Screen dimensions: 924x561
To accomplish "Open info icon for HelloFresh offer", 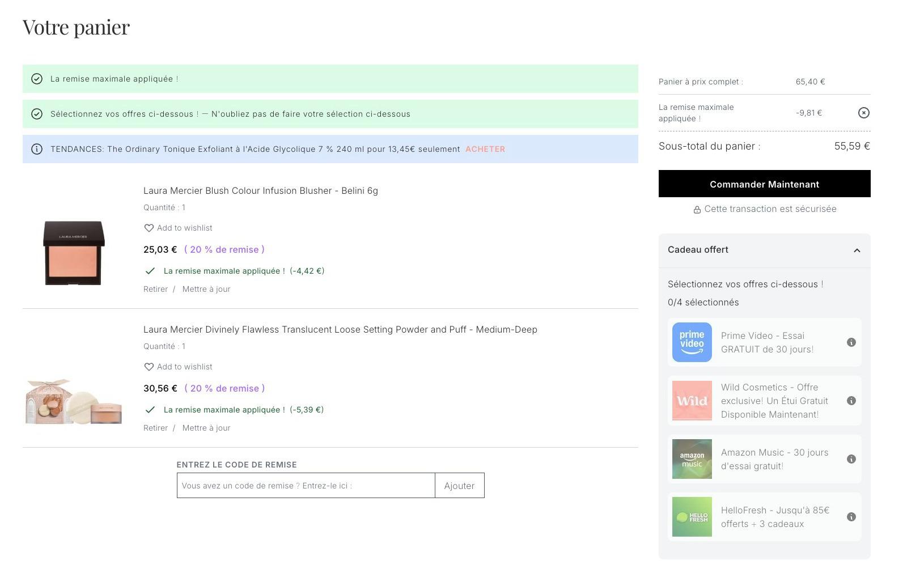I will [x=851, y=517].
